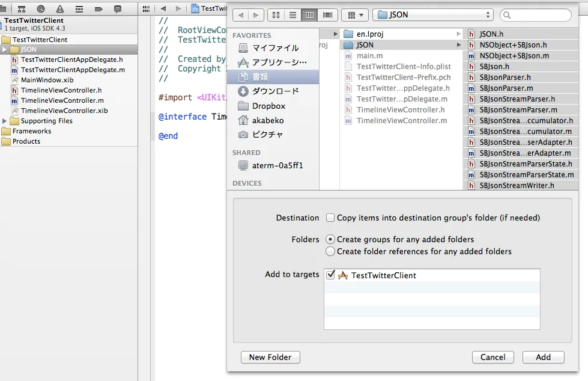The image size is (588, 381).
Task: Switch file dialog to Cover Flow view
Action: pos(327,15)
